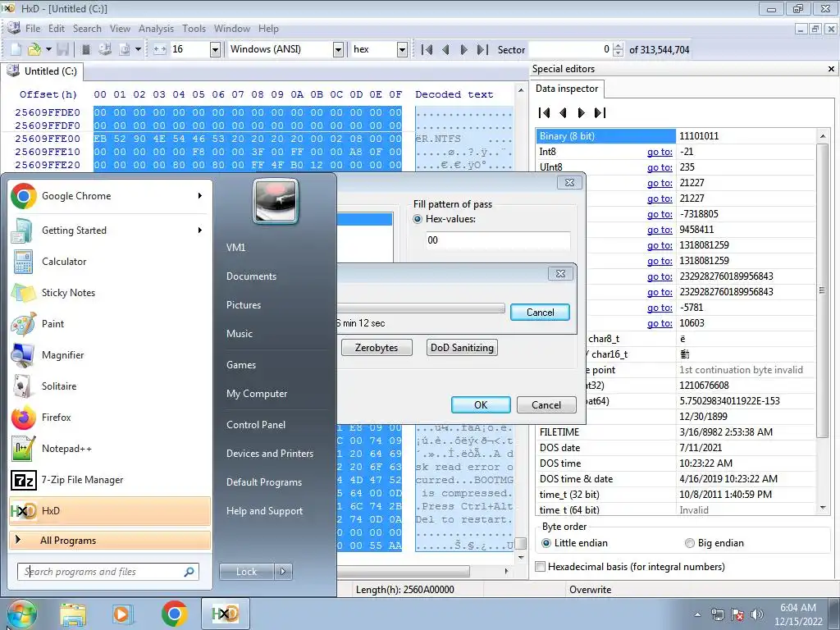The height and width of the screenshot is (630, 840).
Task: Expand the Open file dropdown arrow
Action: [48, 50]
